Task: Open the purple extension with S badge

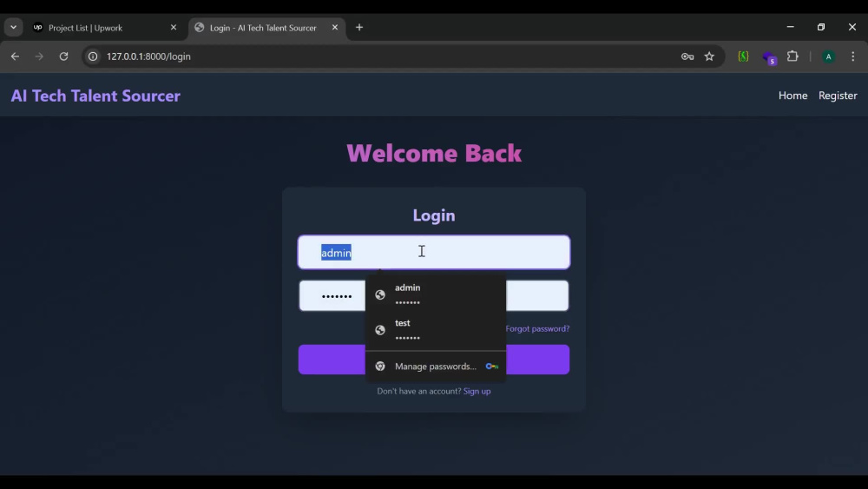Action: click(x=769, y=57)
